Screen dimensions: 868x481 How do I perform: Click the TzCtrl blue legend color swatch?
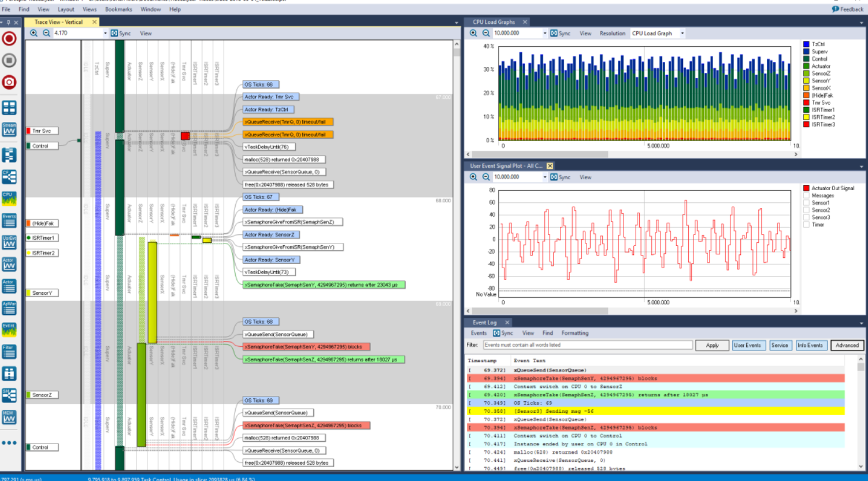click(806, 45)
